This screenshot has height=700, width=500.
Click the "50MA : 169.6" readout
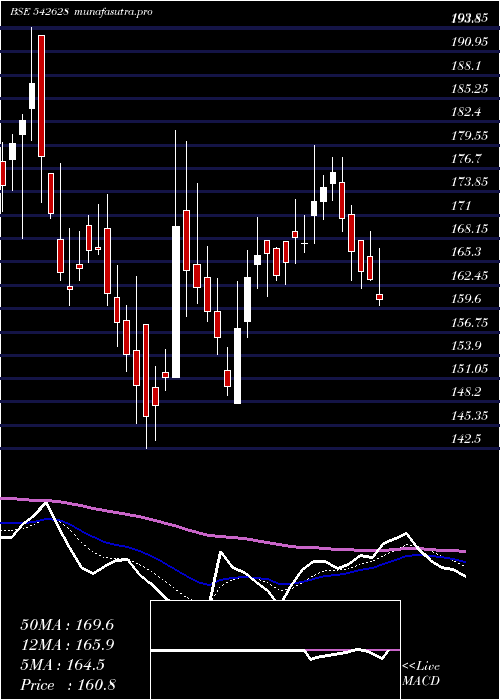(x=67, y=625)
